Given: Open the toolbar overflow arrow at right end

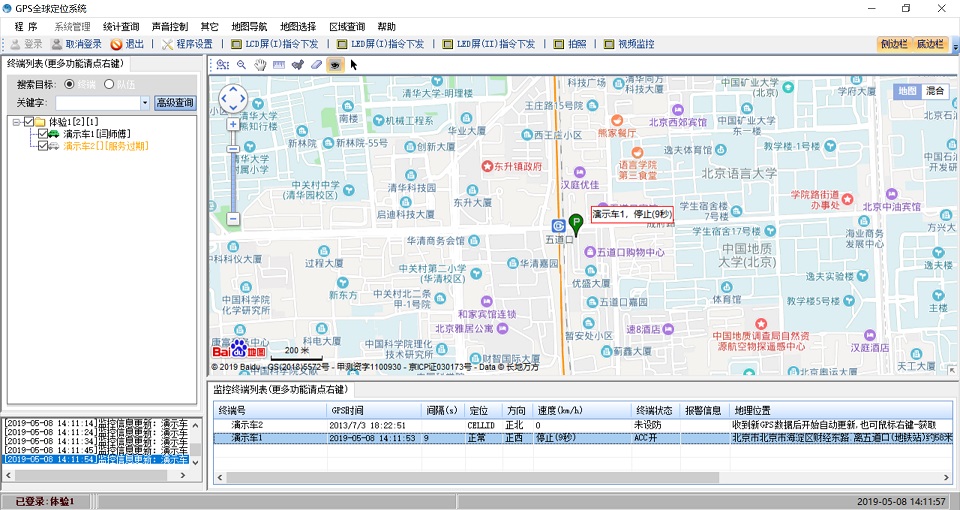Looking at the screenshot, I should pos(956,47).
